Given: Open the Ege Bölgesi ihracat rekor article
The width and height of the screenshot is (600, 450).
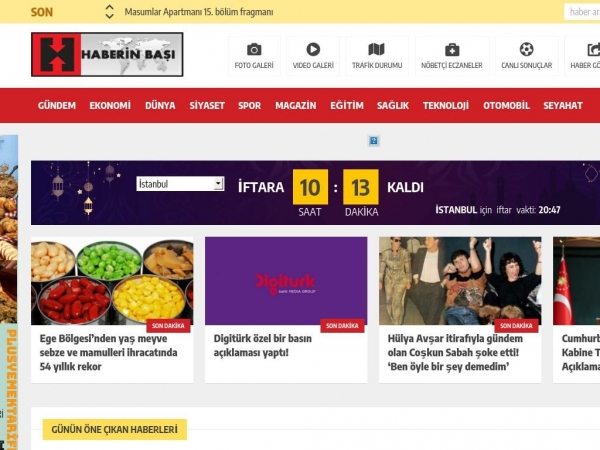Looking at the screenshot, I should coord(109,352).
